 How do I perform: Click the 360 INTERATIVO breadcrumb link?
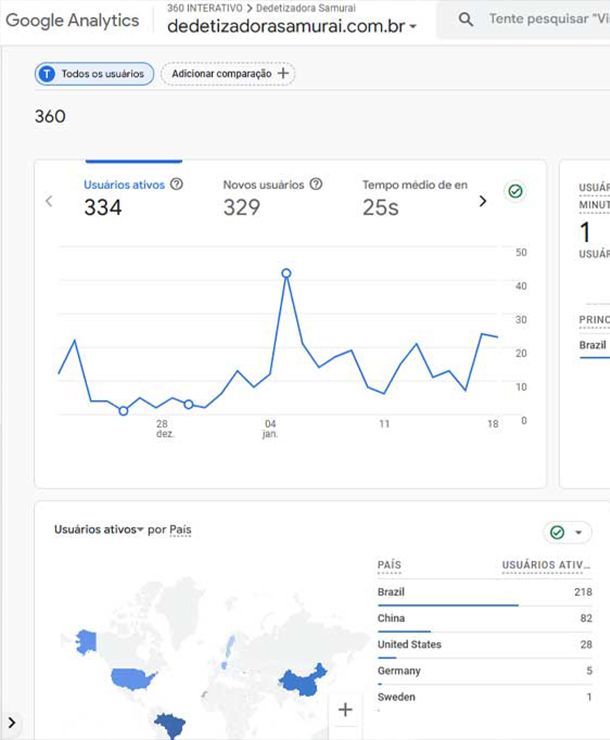203,8
